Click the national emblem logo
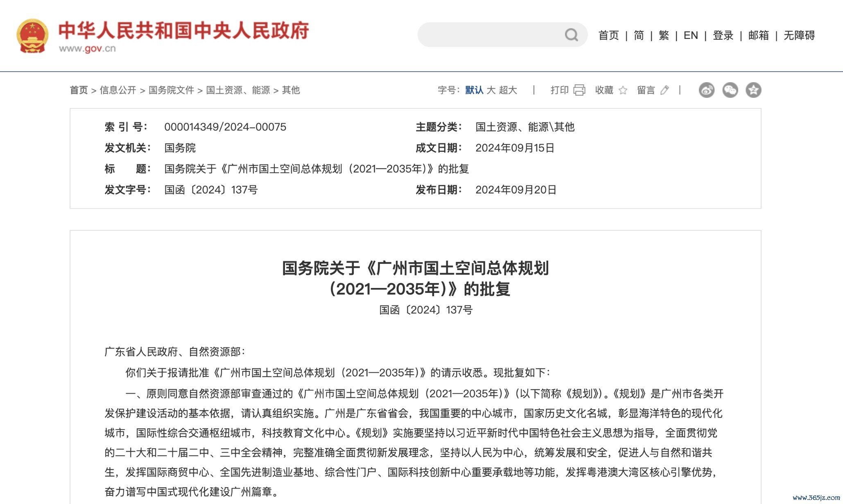 pyautogui.click(x=32, y=36)
